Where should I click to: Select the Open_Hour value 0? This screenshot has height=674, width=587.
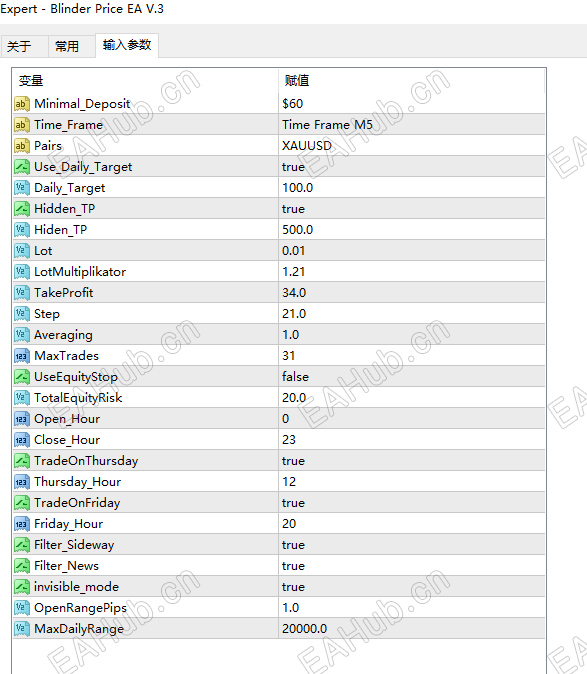(x=412, y=419)
